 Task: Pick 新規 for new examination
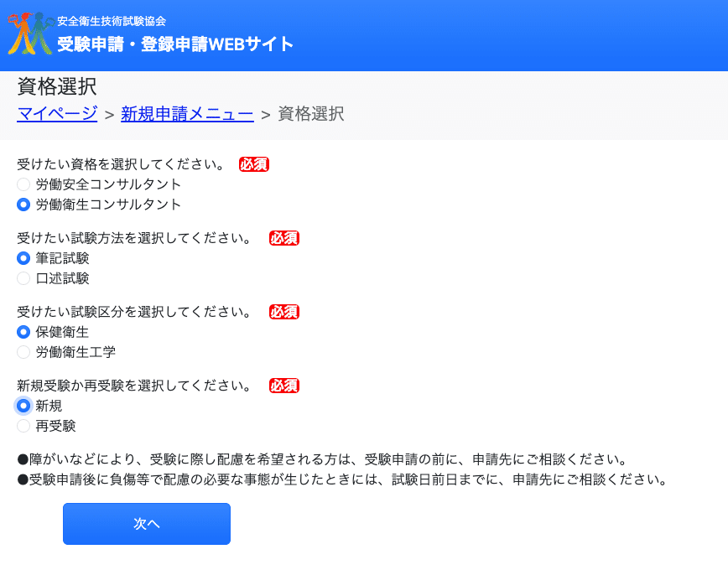click(23, 406)
